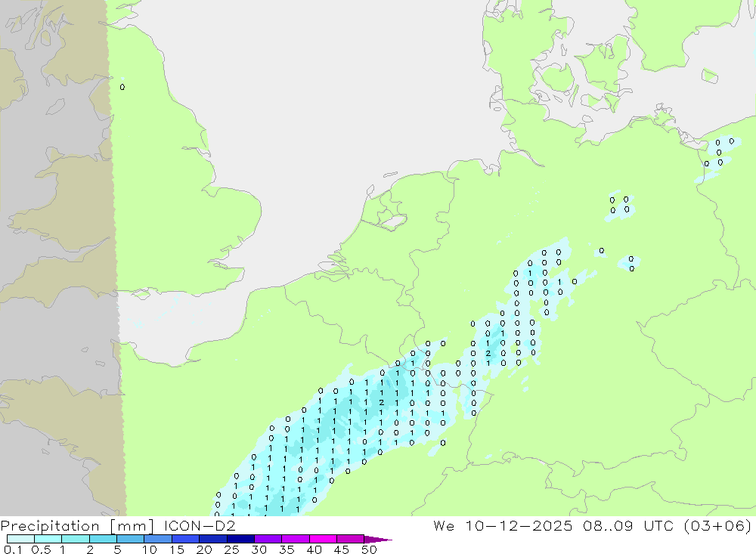Click the '40' legend scale label
Viewport: 756px width, 554px height.
314,549
